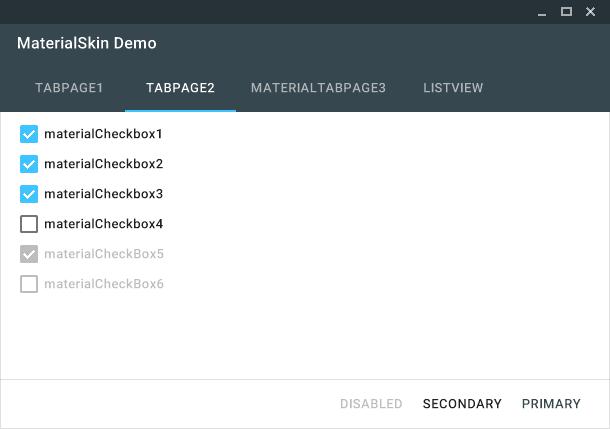The height and width of the screenshot is (429, 610).
Task: Go to the LISTVIEW tab
Action: (x=453, y=88)
